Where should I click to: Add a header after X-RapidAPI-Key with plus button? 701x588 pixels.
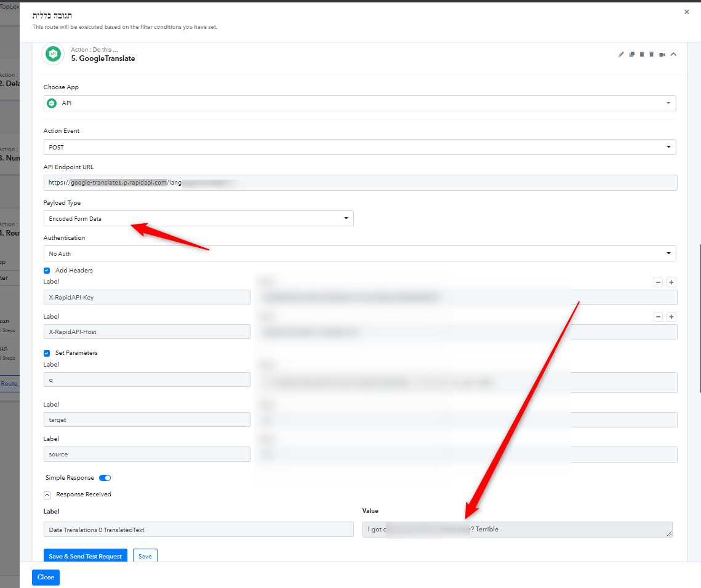click(671, 282)
